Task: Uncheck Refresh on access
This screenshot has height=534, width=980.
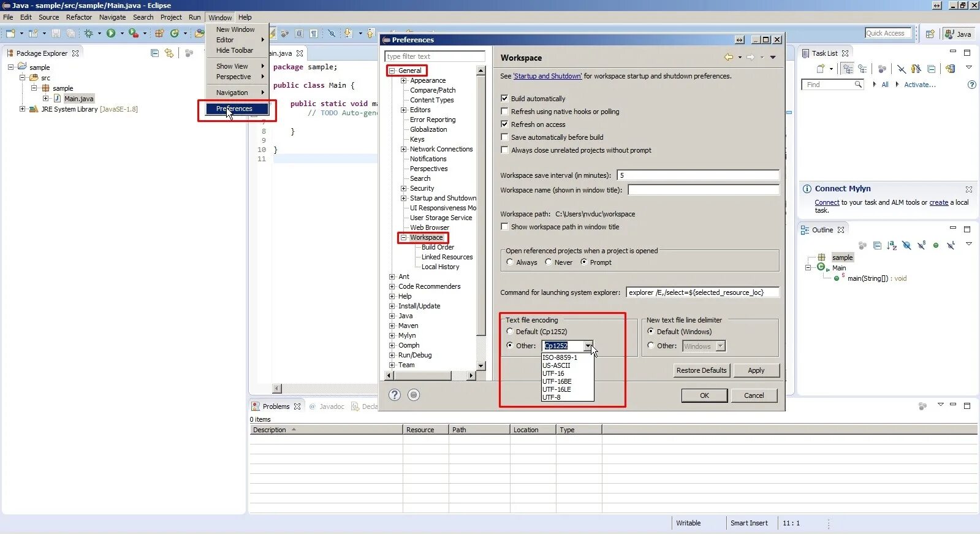Action: click(504, 124)
